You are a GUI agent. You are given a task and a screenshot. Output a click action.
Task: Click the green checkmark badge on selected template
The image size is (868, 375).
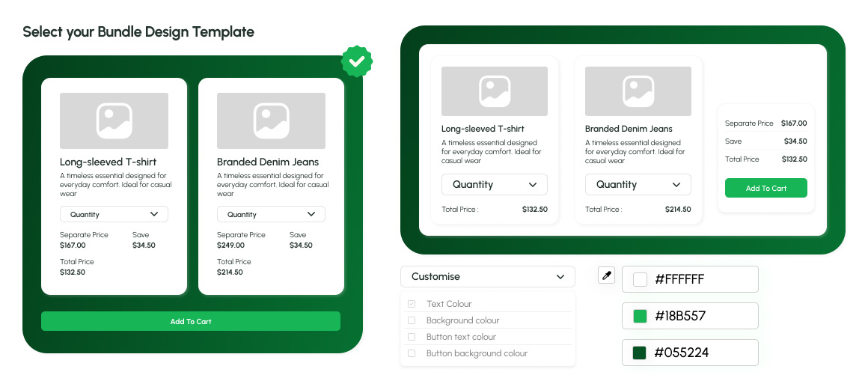tap(357, 62)
